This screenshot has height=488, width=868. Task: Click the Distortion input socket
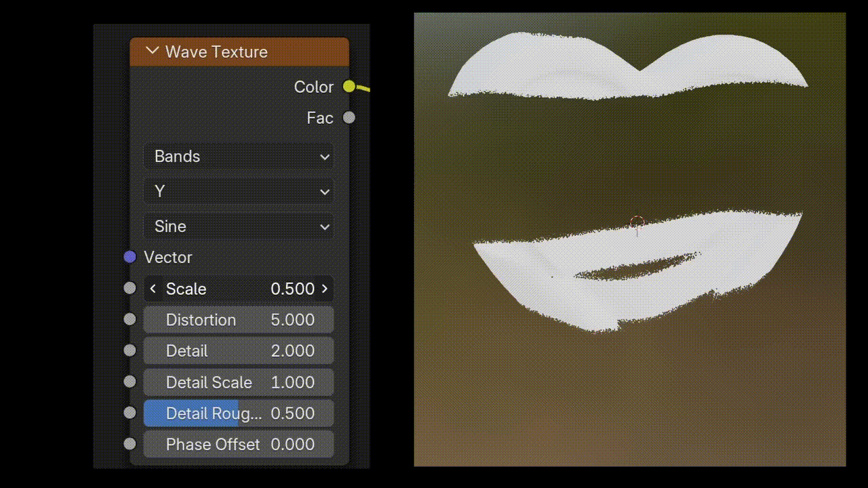[x=130, y=319]
